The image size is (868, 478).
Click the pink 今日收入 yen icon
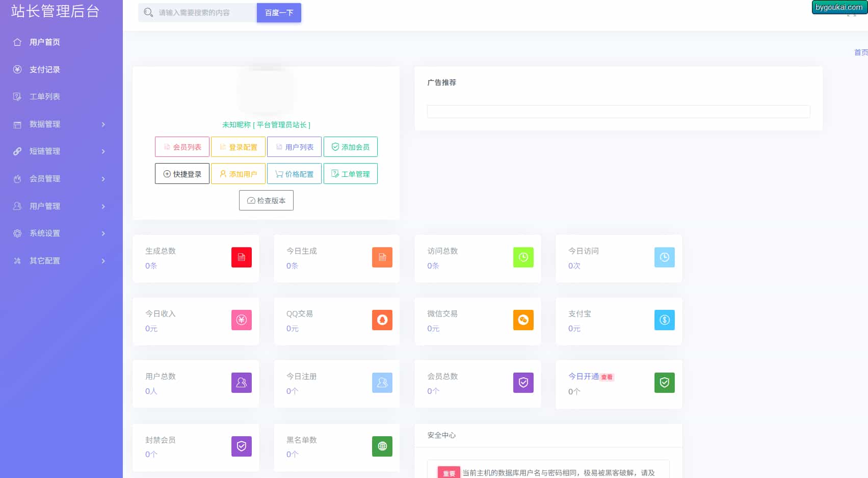click(x=241, y=320)
